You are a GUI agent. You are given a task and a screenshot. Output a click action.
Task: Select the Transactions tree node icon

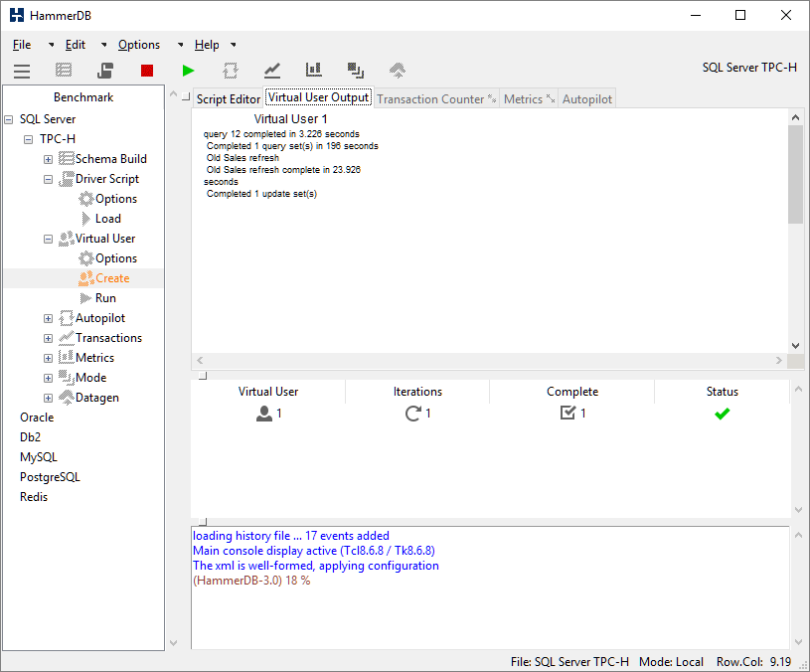(67, 338)
